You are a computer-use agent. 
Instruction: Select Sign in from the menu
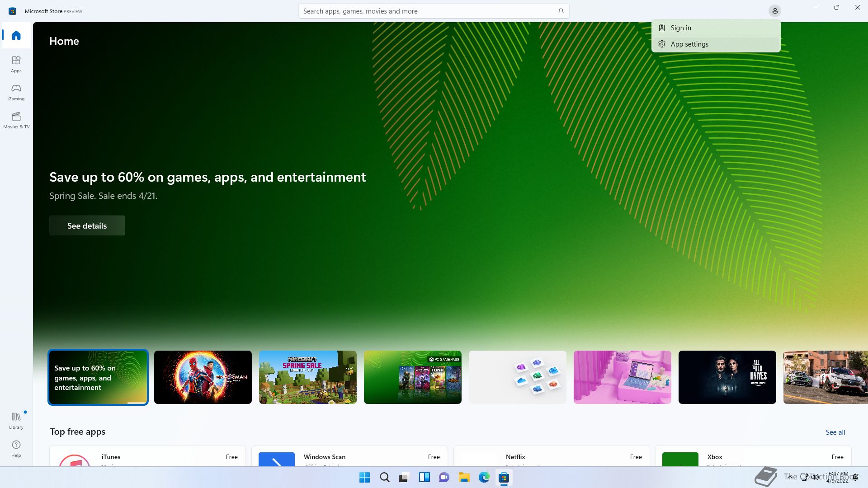[x=716, y=28]
